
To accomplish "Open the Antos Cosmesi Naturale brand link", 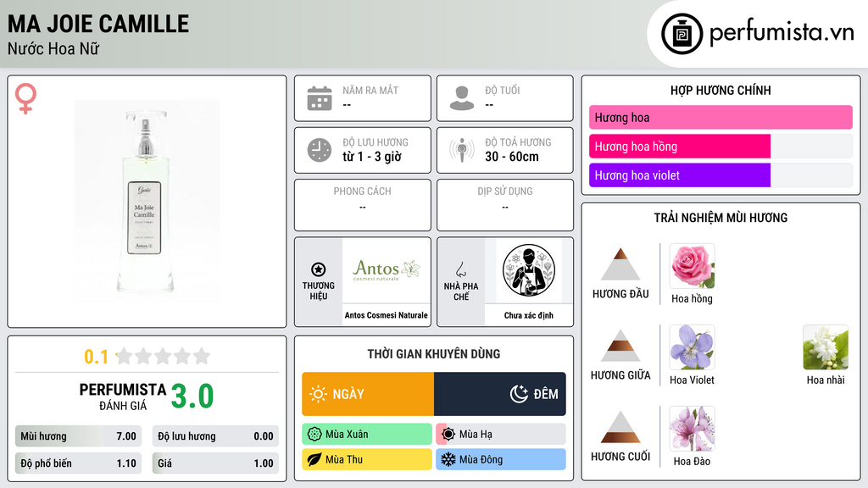I will click(387, 315).
